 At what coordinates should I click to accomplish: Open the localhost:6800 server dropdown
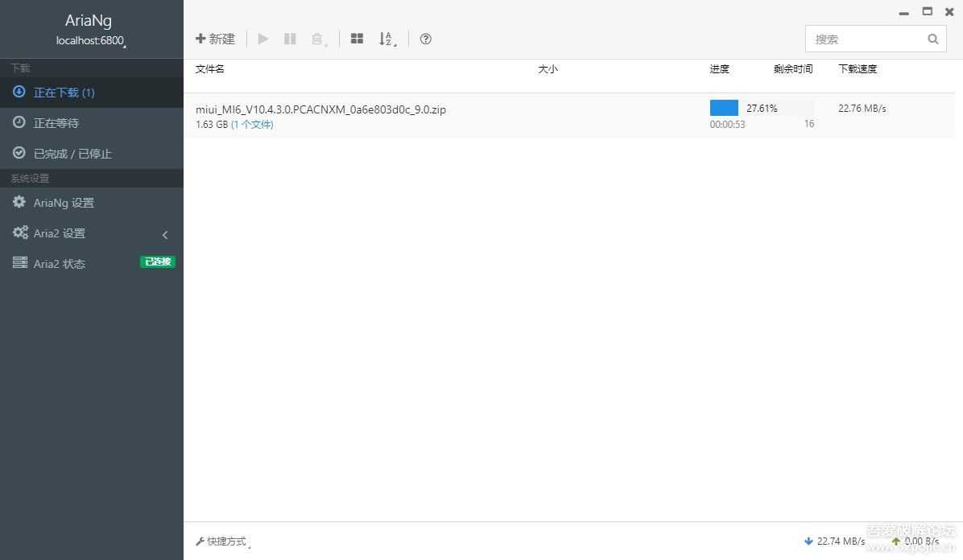pos(91,41)
